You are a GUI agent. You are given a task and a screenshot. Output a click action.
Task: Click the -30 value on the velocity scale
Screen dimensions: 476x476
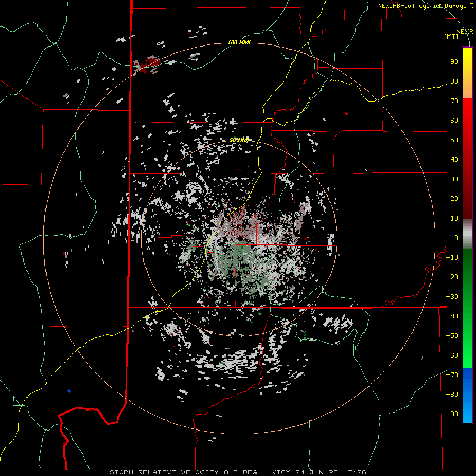point(452,297)
